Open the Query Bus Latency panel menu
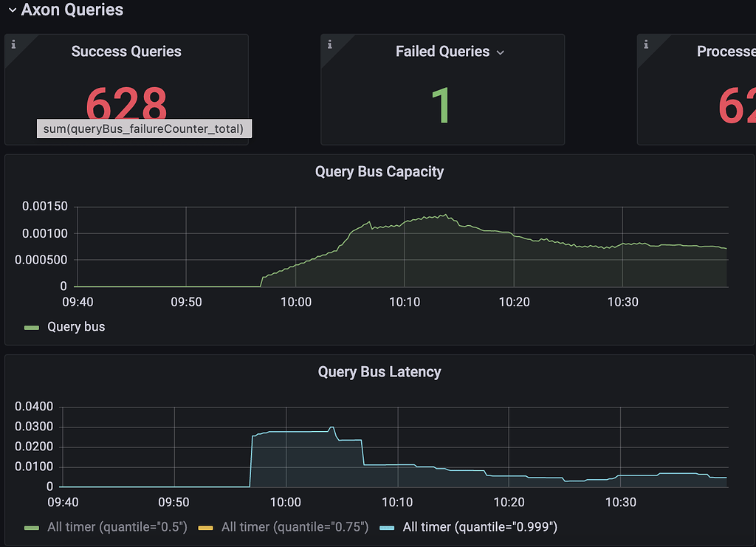 [x=379, y=372]
